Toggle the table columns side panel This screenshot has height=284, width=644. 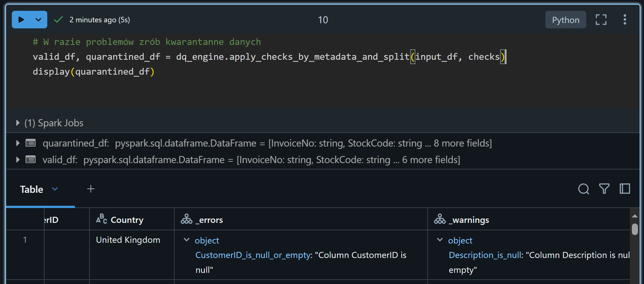coord(624,189)
